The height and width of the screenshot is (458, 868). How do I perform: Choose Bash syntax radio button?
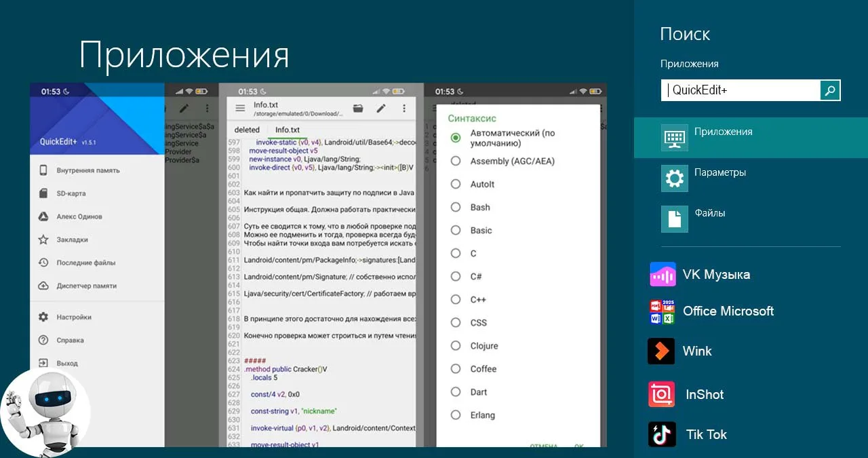[456, 207]
